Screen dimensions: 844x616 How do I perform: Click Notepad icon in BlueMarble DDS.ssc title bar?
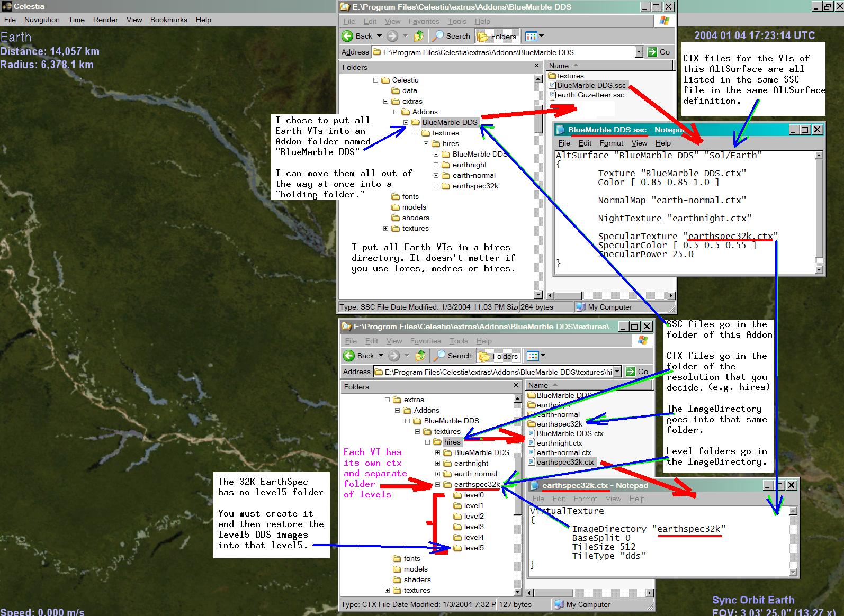click(x=560, y=130)
